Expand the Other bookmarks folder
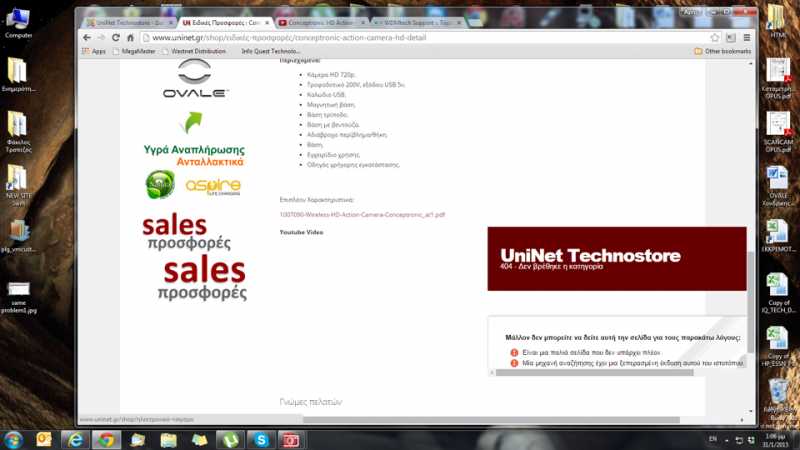Viewport: 800px width, 450px height. tap(722, 52)
